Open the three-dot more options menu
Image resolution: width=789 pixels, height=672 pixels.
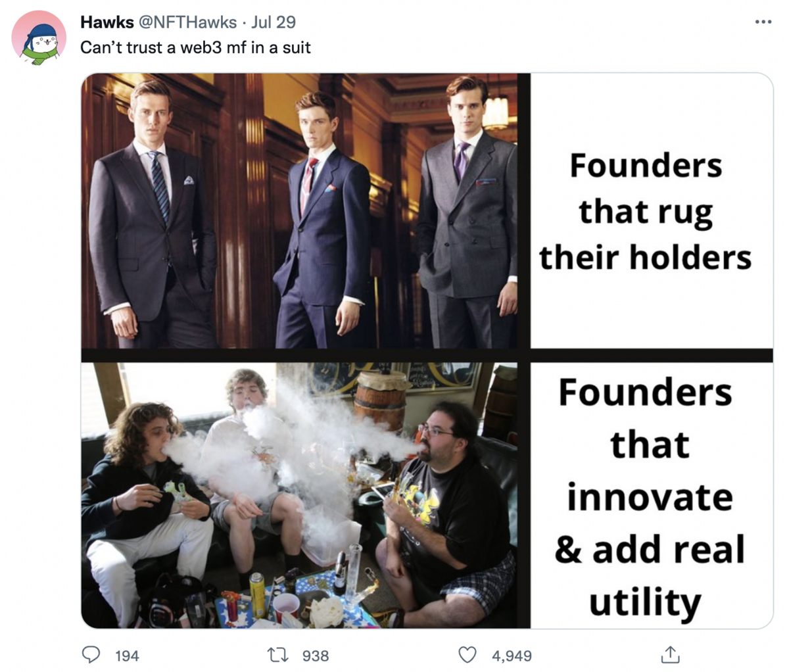763,22
